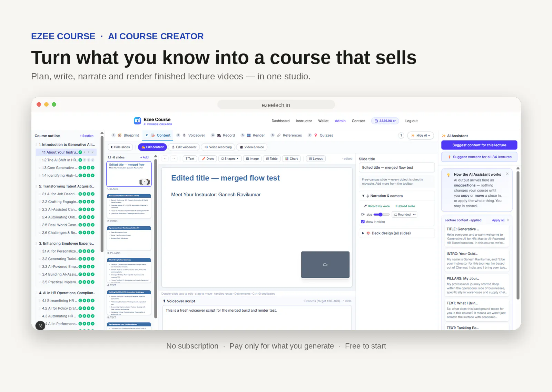Switch to the References tab
The width and height of the screenshot is (552, 392).
pyautogui.click(x=286, y=136)
